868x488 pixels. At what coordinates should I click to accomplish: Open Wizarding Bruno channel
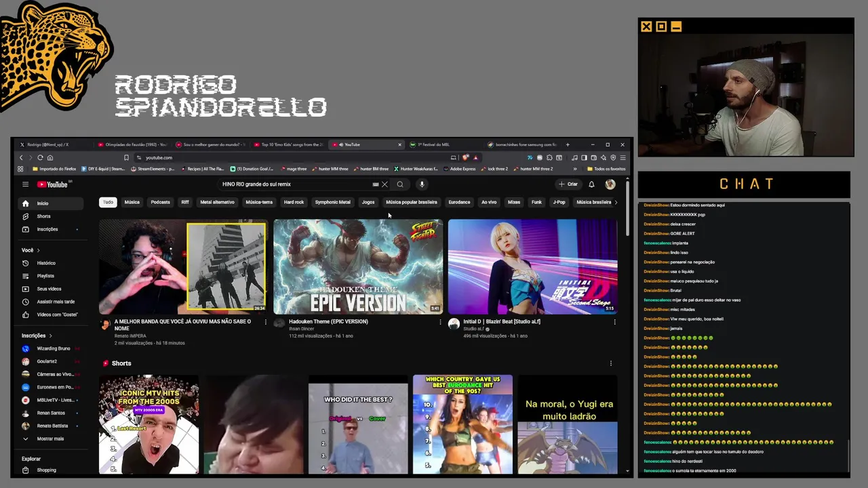[x=50, y=348]
